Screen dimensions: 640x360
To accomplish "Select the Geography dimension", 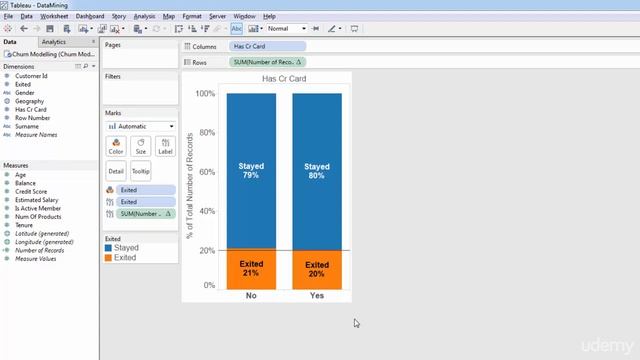I will [29, 101].
